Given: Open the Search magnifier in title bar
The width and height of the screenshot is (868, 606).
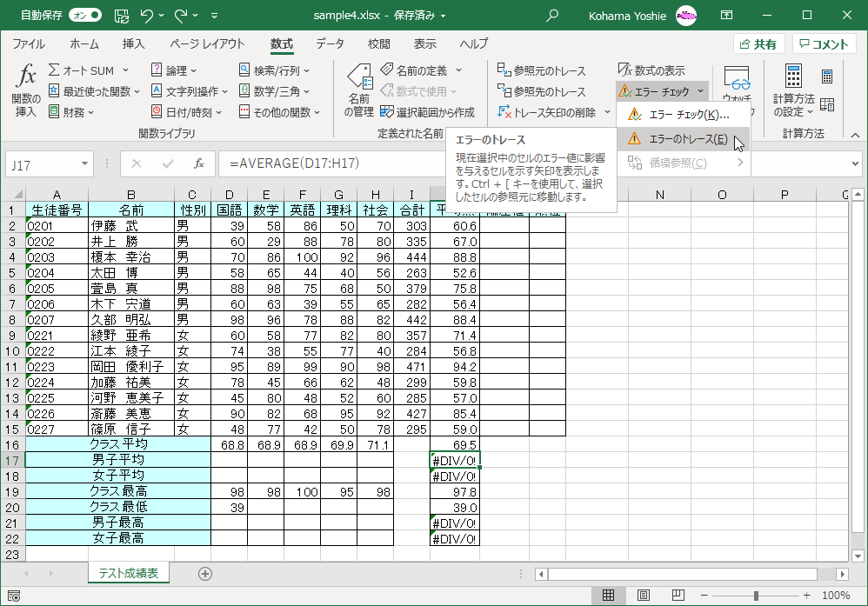Looking at the screenshot, I should click(x=551, y=15).
